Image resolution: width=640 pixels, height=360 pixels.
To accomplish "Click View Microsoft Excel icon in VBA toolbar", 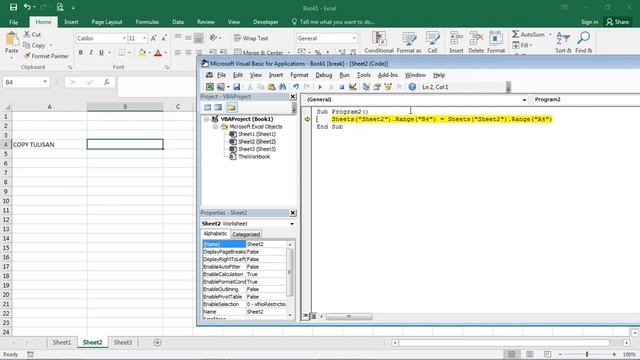I will [x=209, y=87].
